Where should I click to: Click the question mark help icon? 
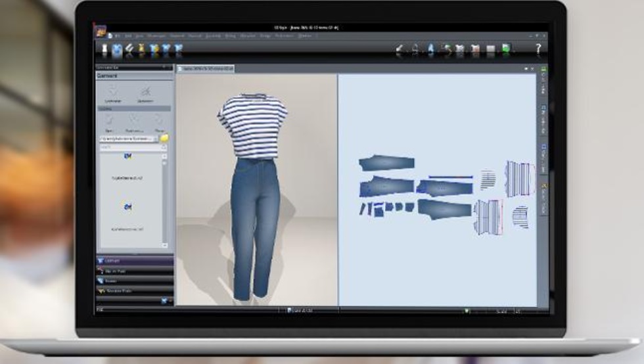[x=538, y=49]
